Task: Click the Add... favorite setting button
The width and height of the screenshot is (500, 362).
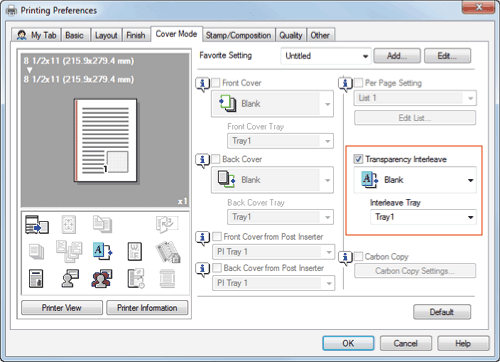Action: [x=397, y=56]
